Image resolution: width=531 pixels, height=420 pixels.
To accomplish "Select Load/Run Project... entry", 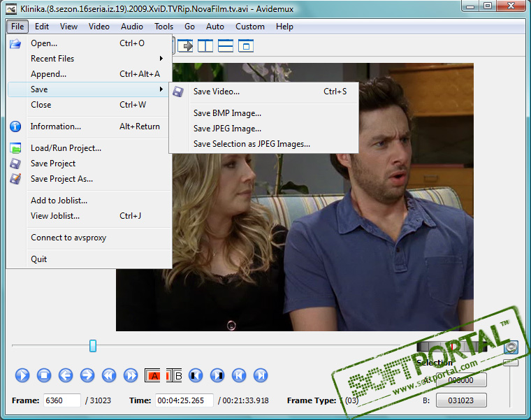I will tap(89, 148).
